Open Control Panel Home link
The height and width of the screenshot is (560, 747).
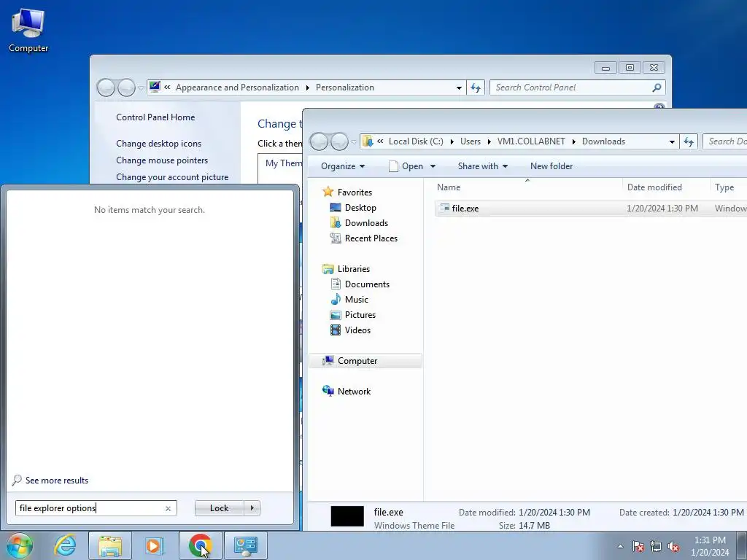155,117
